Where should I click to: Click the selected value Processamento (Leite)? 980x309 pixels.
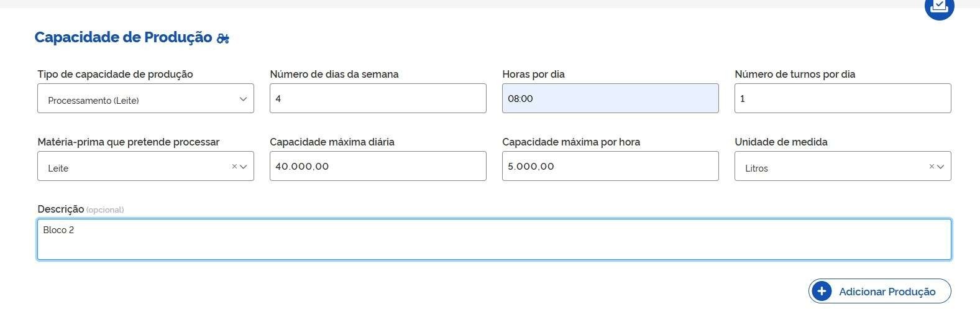click(x=93, y=101)
